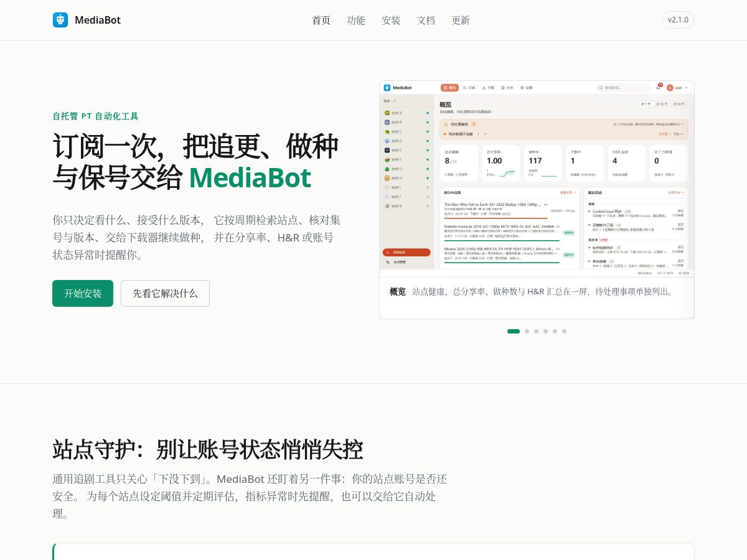Open the dashboard overview screenshot preview

coord(537,179)
